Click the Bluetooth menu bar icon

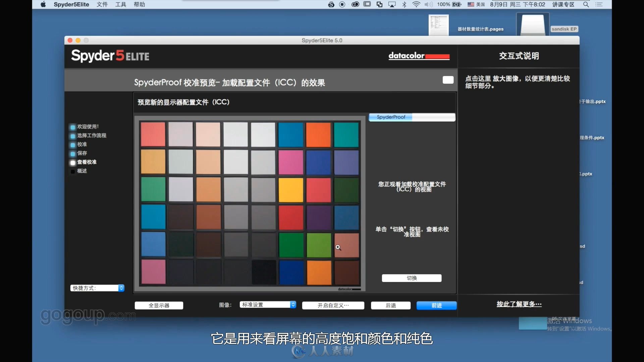coord(405,4)
